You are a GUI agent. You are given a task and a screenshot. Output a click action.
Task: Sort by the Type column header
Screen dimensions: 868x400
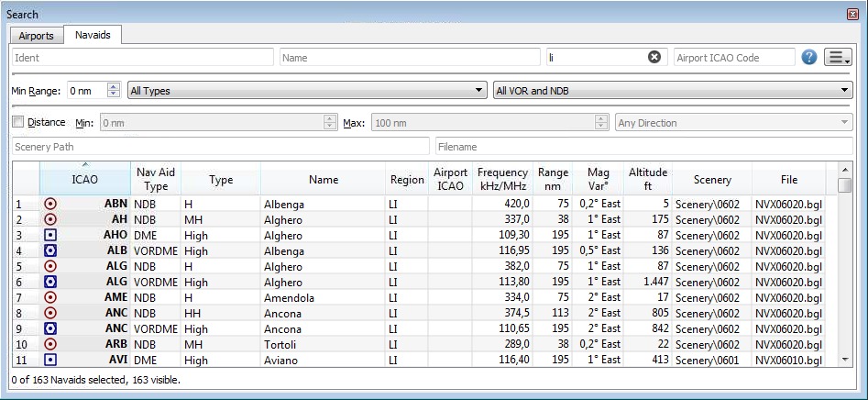[x=221, y=179]
